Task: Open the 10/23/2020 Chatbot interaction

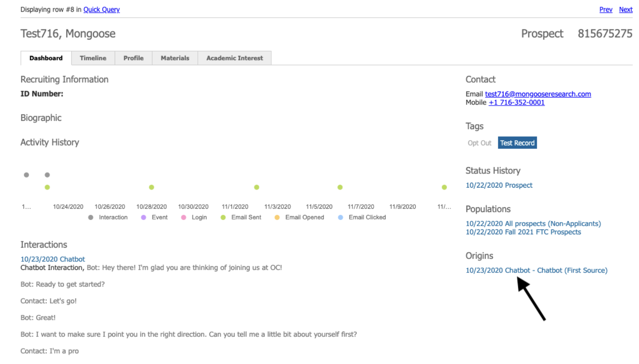Action: click(53, 259)
